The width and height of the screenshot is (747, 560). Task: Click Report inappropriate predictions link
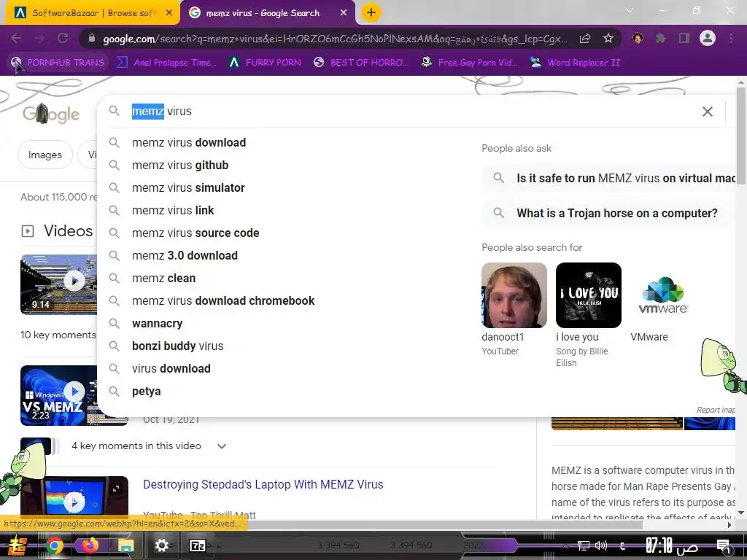pos(716,410)
